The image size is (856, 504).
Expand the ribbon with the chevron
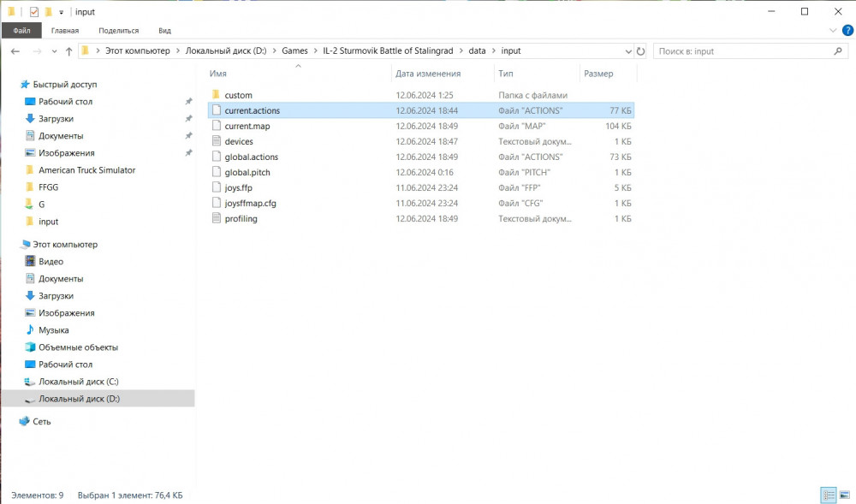tap(835, 31)
